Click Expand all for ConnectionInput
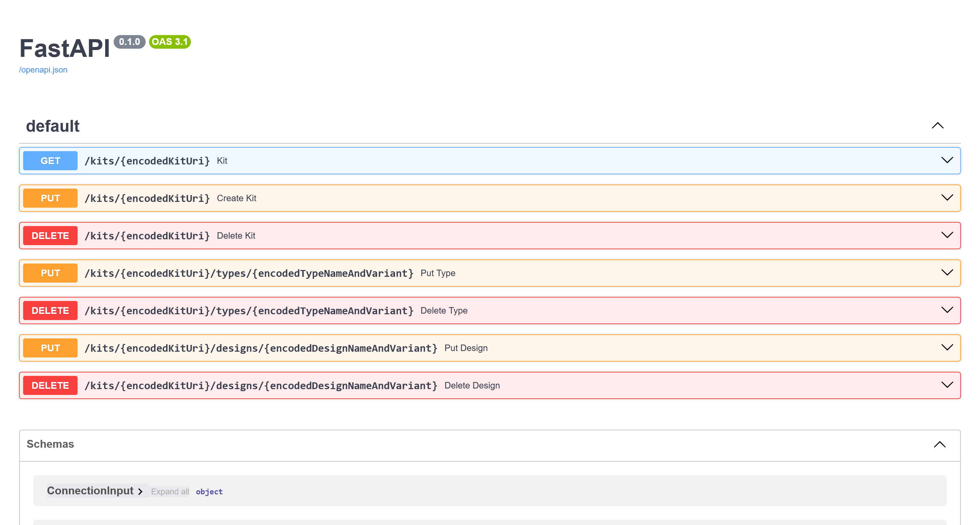Screen dimensions: 980x525 [x=170, y=492]
